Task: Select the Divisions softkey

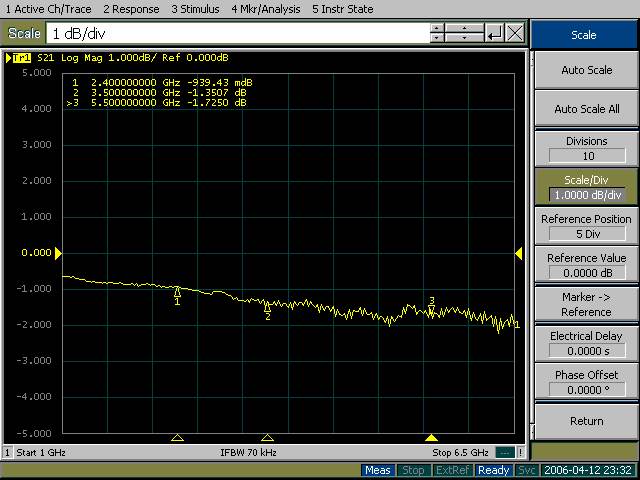Action: coord(587,148)
